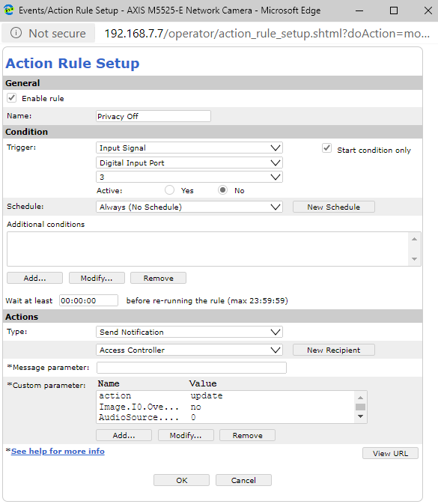Click Add under Additional conditions
The width and height of the screenshot is (438, 504).
click(x=34, y=278)
